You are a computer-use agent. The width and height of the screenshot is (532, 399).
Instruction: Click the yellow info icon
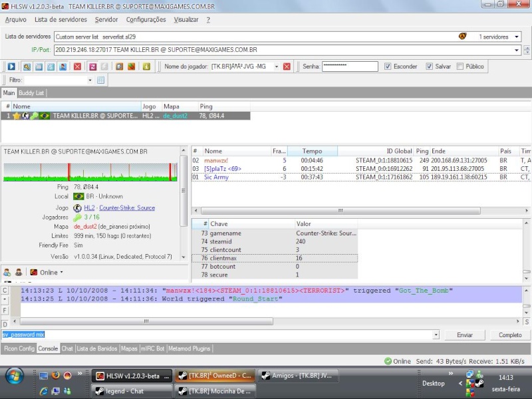146,66
